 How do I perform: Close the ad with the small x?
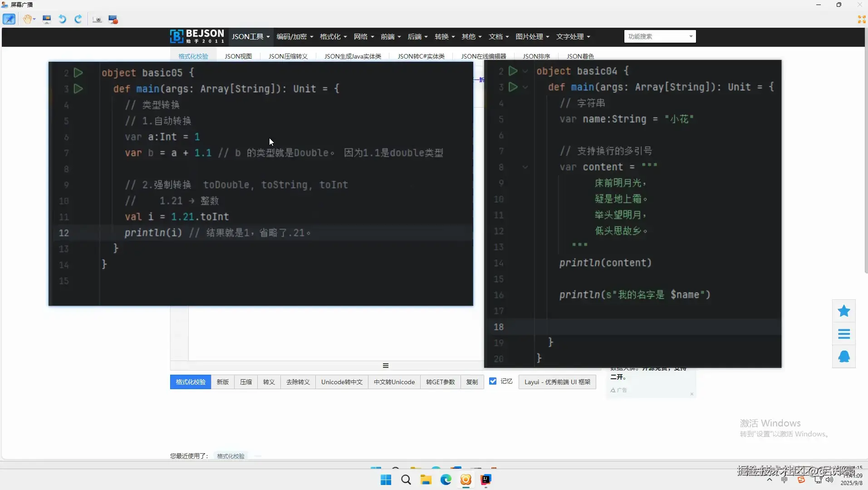tap(692, 394)
